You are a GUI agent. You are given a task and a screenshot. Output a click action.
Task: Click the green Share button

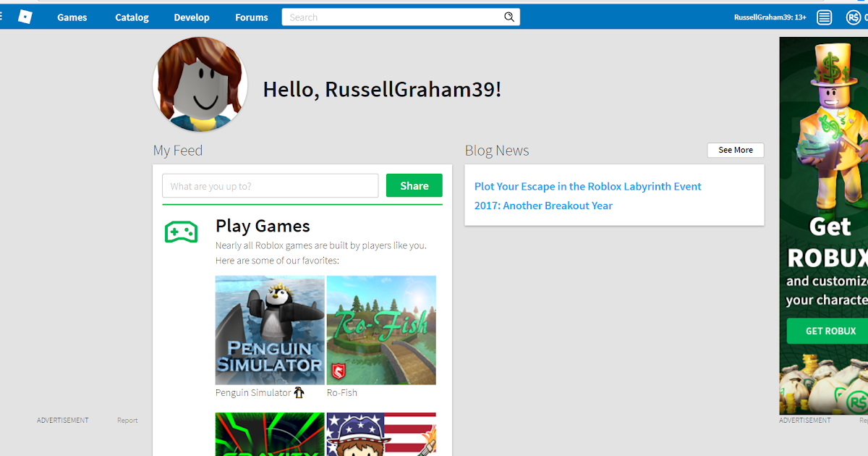(x=414, y=186)
